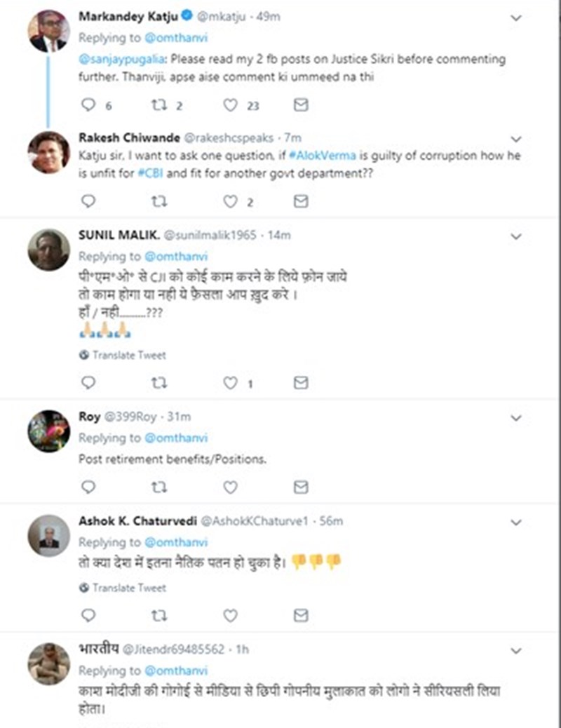Like Rakesh Chiwande's tweet
Image resolution: width=561 pixels, height=728 pixels.
click(230, 201)
